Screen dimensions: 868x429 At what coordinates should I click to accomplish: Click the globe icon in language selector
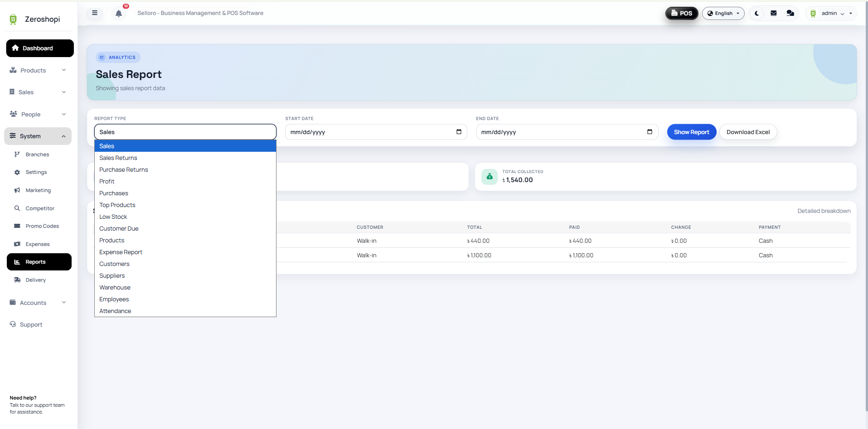[x=710, y=14]
